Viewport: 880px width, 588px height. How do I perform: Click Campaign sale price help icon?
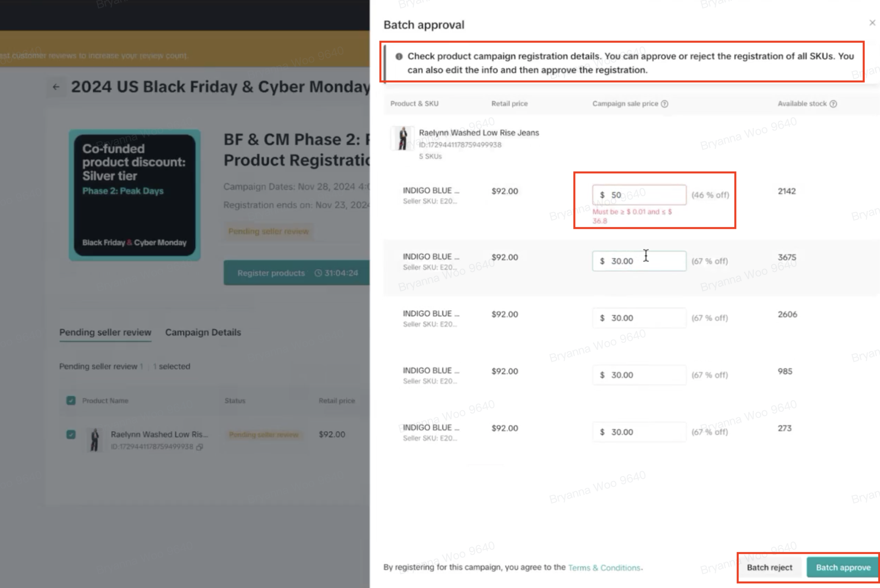tap(665, 104)
